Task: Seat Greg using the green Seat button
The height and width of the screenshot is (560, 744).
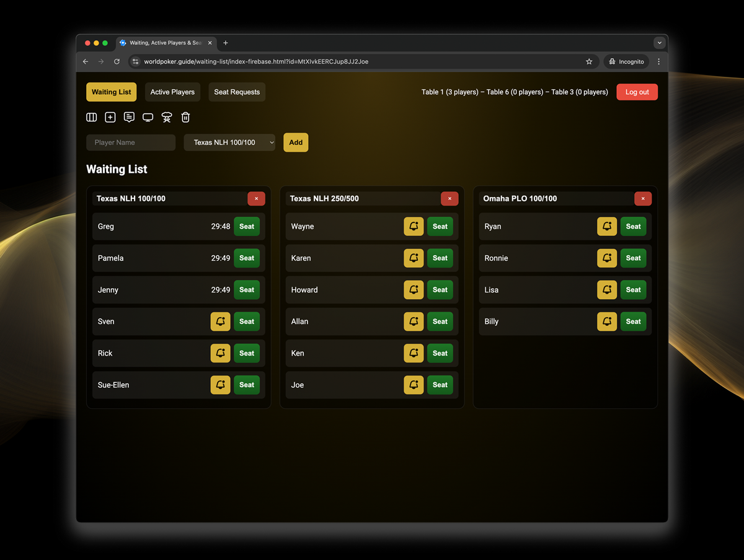Action: (x=247, y=227)
